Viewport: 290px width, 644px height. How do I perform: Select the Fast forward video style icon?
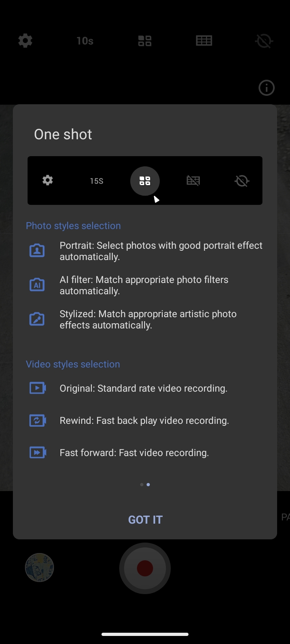(38, 452)
